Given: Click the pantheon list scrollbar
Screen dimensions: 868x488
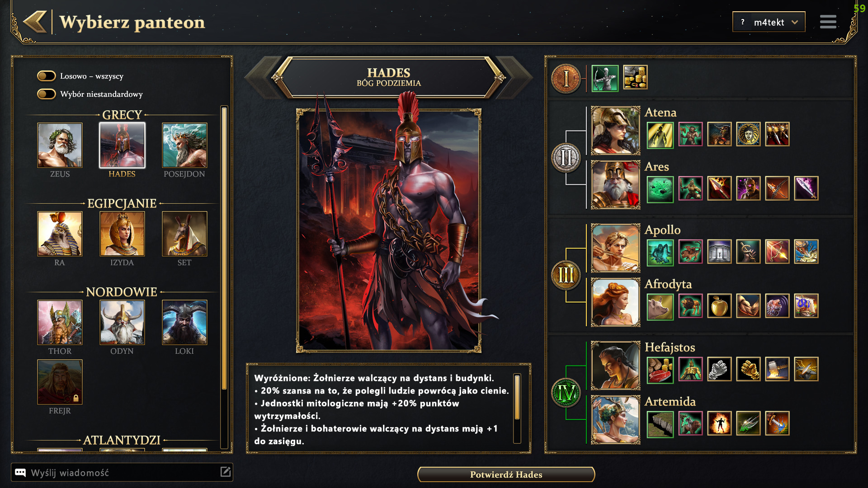Looking at the screenshot, I should click(x=224, y=249).
